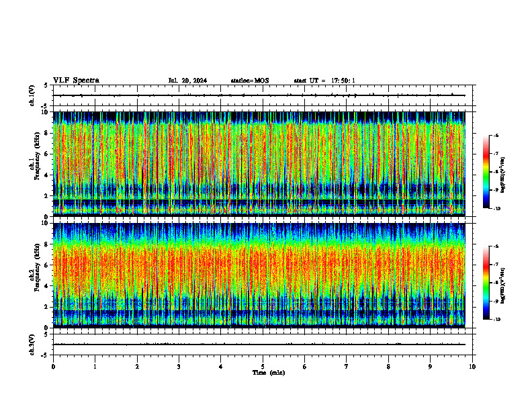The image size is (532, 411).
Task: Click the "ch.3(V)" axis label
Action: click(x=32, y=345)
